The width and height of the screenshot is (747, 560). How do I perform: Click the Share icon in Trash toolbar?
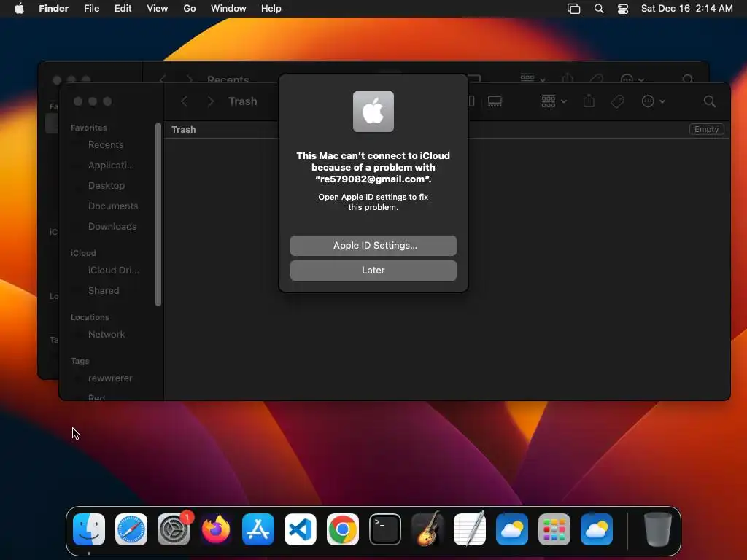[x=589, y=101]
